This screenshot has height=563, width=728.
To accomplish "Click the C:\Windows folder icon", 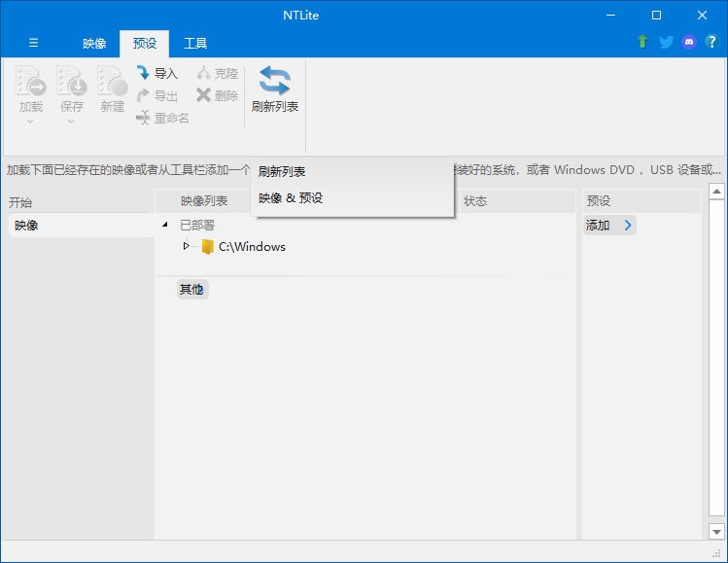I will click(x=208, y=247).
